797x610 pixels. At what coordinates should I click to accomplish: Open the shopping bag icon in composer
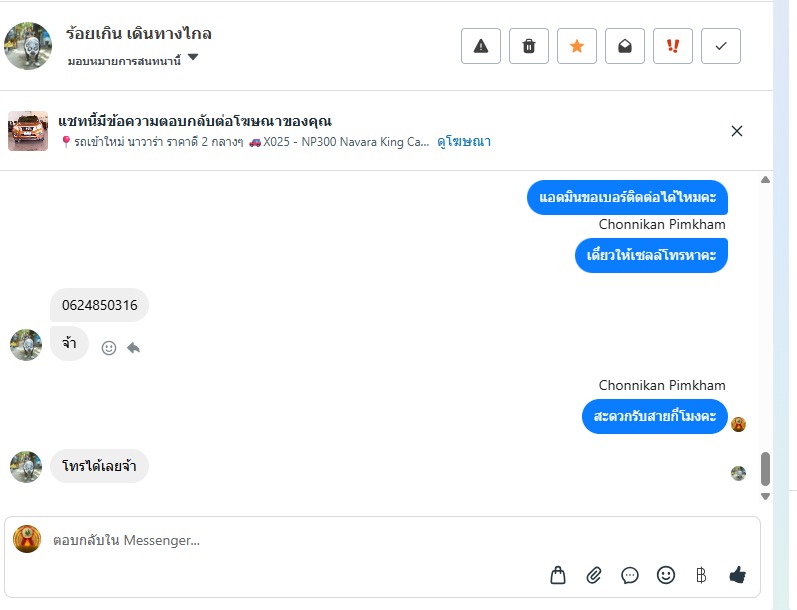(558, 575)
